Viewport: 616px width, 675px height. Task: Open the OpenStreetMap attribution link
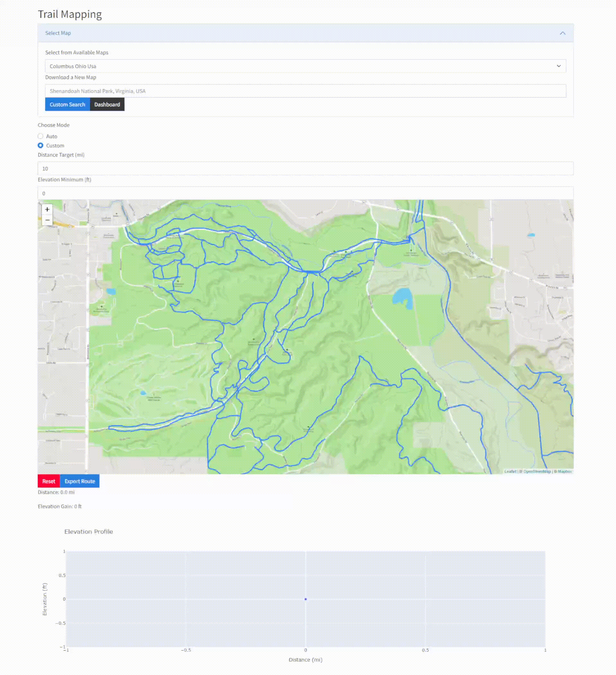click(x=537, y=471)
